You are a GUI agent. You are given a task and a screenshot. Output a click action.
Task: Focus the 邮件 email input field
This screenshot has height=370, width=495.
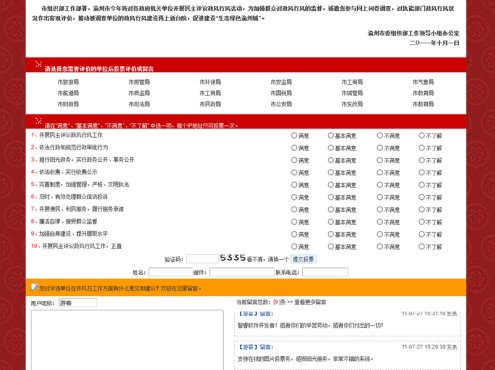[x=242, y=272]
